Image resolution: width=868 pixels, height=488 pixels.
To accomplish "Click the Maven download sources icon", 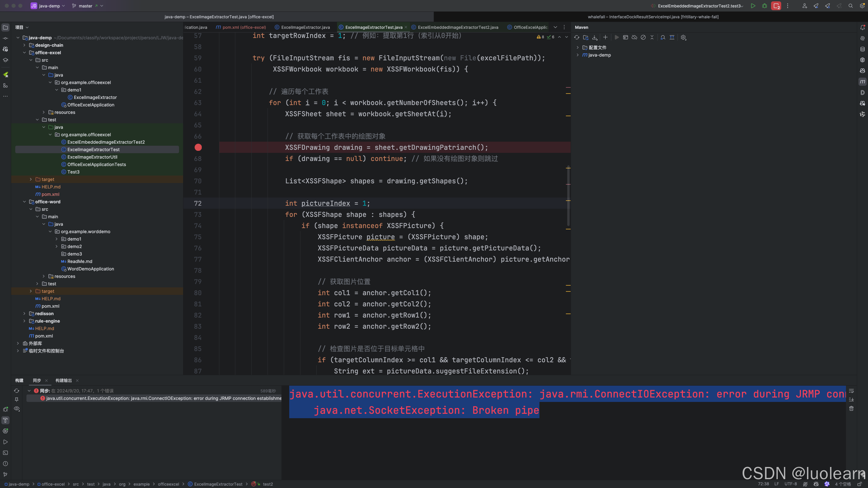I will (x=595, y=37).
